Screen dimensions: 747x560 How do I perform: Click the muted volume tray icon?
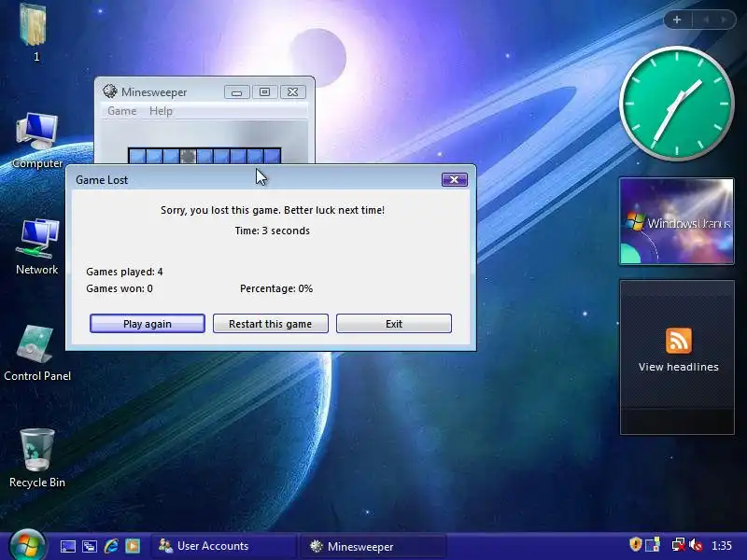696,545
